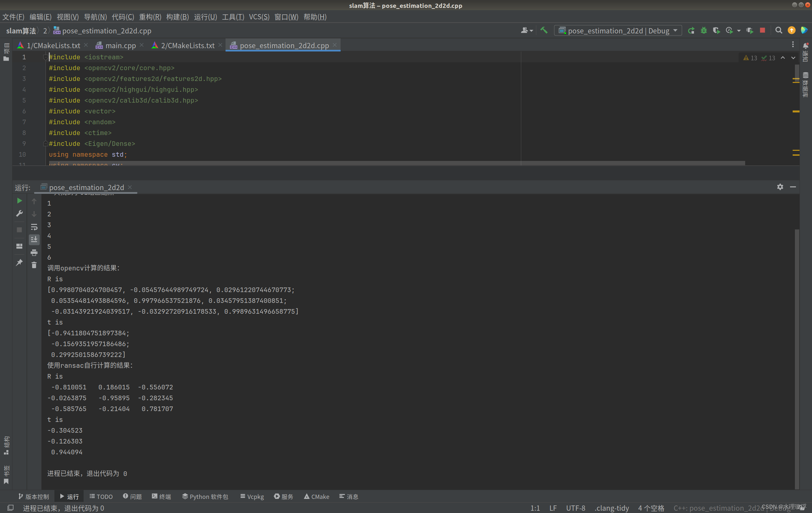Hide the Run tool window
812x513 pixels.
(x=793, y=187)
